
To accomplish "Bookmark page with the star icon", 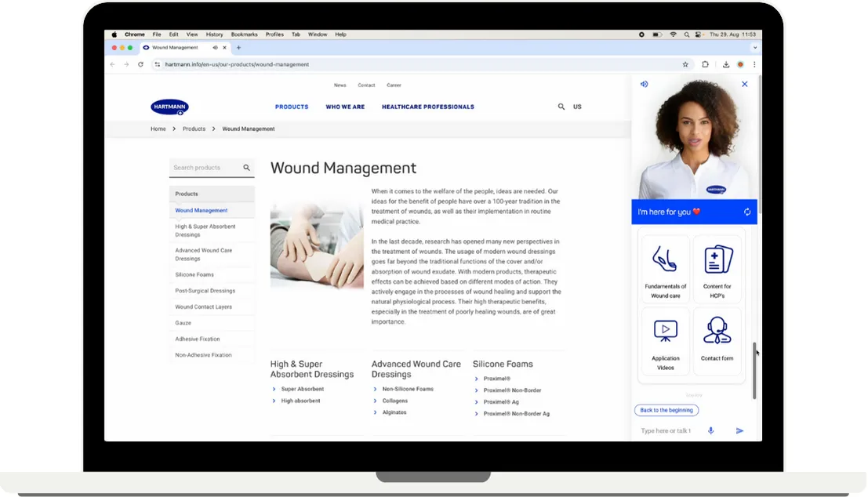I will click(x=685, y=64).
